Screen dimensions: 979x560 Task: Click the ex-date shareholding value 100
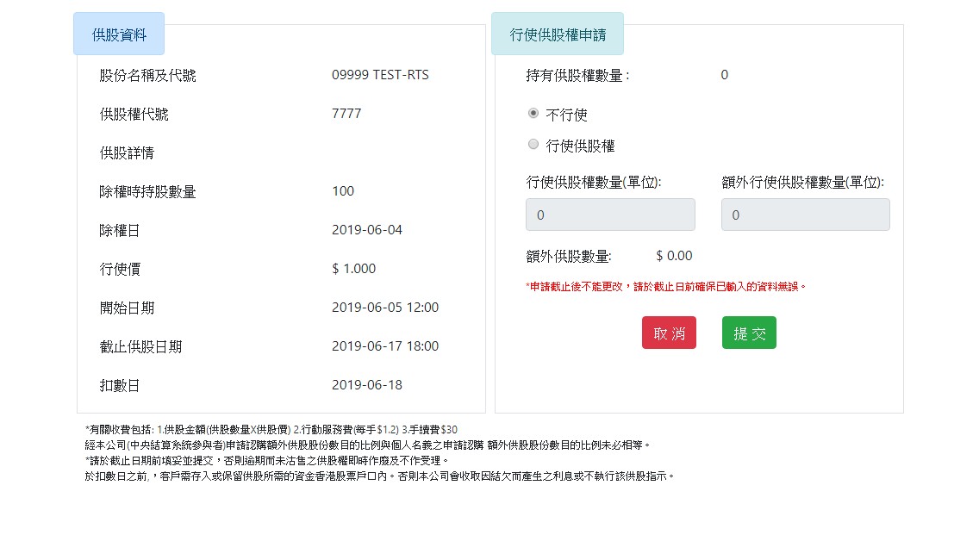pyautogui.click(x=343, y=191)
